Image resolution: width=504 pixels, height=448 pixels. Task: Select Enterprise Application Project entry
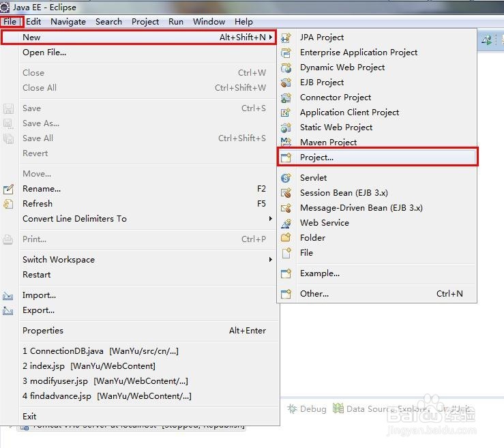tap(376, 53)
